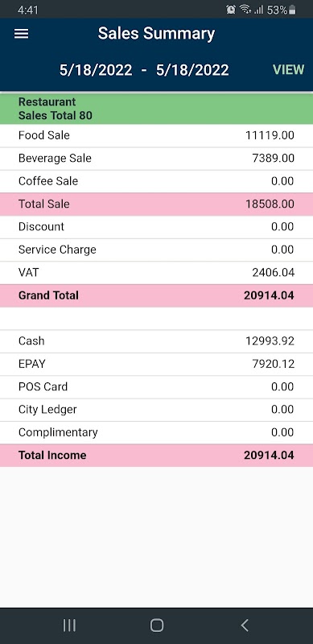Select the Cash payment row
Viewport: 313px width, 644px height.
[156, 341]
